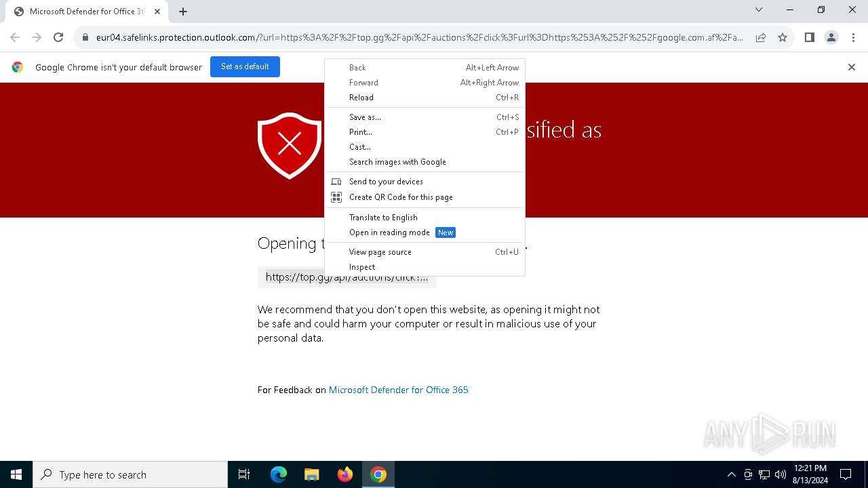Select Save as... menu entry
The width and height of the screenshot is (868, 488).
click(x=425, y=117)
